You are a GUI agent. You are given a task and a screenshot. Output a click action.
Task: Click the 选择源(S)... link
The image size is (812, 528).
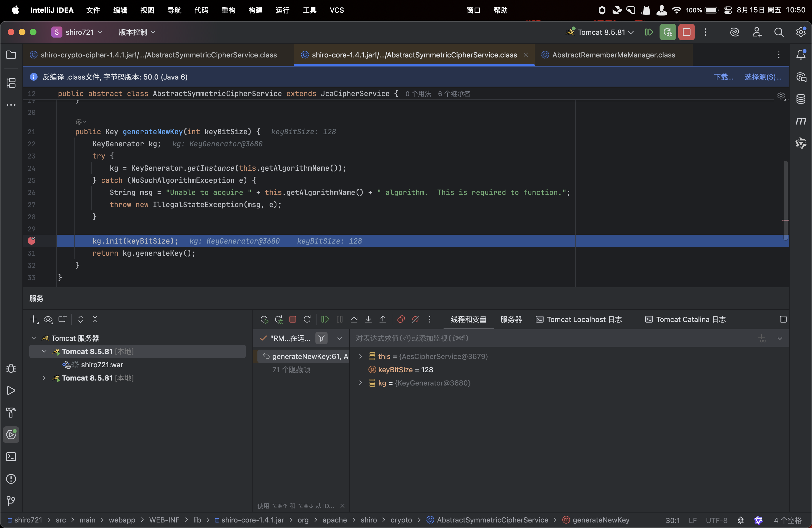pos(763,77)
